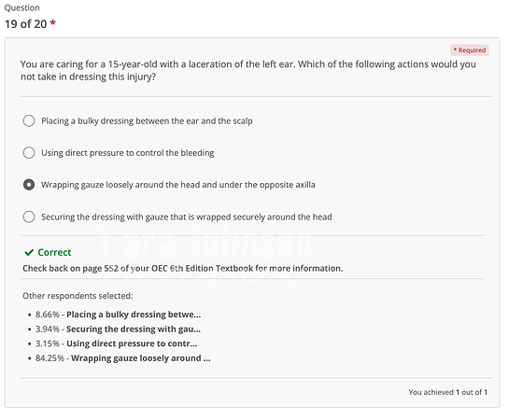Click the '19 of 20' question counter
509x420 pixels.
tap(25, 24)
